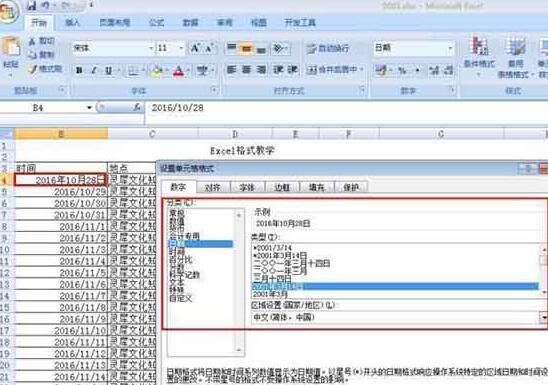The width and height of the screenshot is (548, 385).
Task: Click the Paste icon in ribbon
Action: click(x=11, y=47)
